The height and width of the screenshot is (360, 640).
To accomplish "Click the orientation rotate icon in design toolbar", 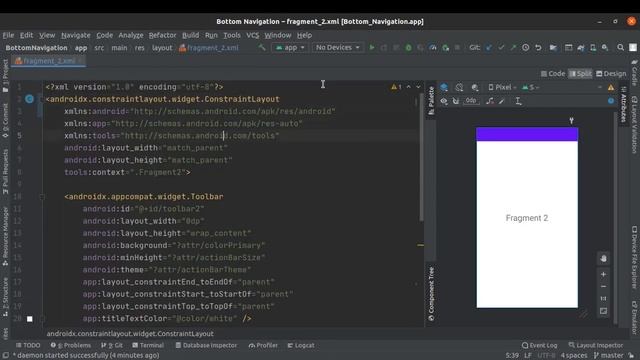I will pyautogui.click(x=459, y=87).
